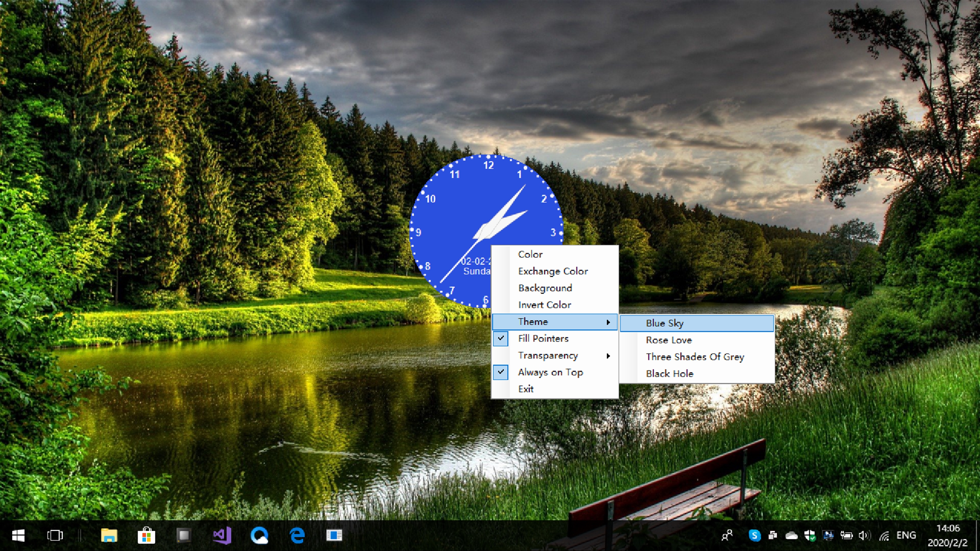Switch the ENG input language indicator
Screen dimensions: 980x551
[x=906, y=535]
